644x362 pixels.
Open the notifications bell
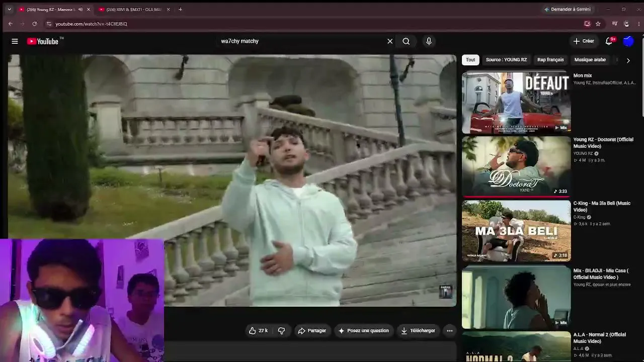tap(609, 41)
